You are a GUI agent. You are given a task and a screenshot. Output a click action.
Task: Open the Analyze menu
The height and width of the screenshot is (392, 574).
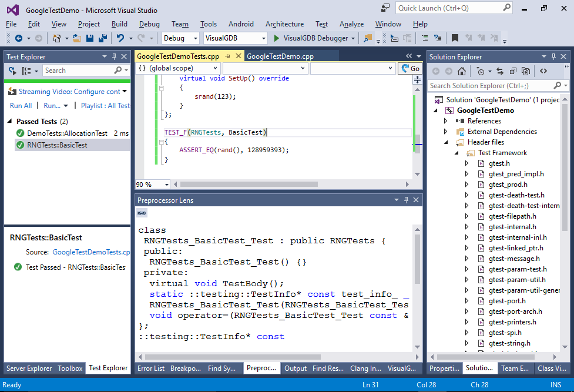351,24
